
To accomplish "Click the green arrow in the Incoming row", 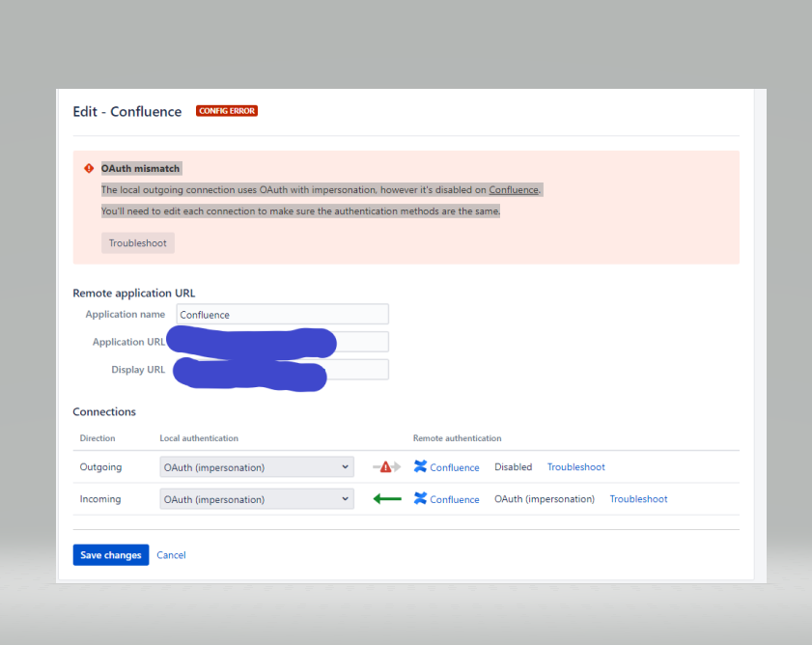I will pyautogui.click(x=386, y=498).
